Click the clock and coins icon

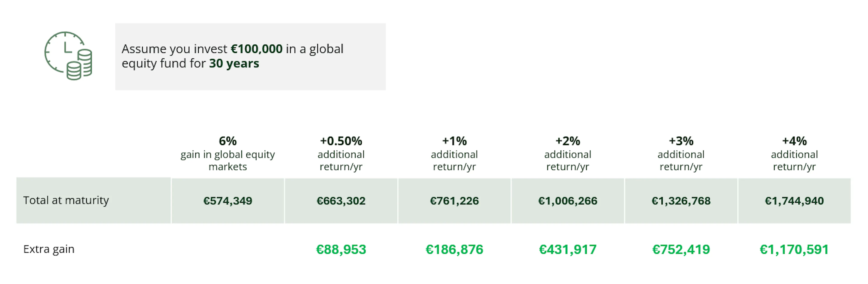click(68, 56)
